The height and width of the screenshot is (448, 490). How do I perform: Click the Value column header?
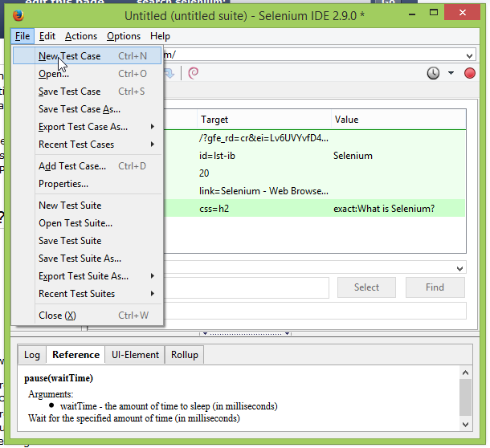[x=398, y=120]
